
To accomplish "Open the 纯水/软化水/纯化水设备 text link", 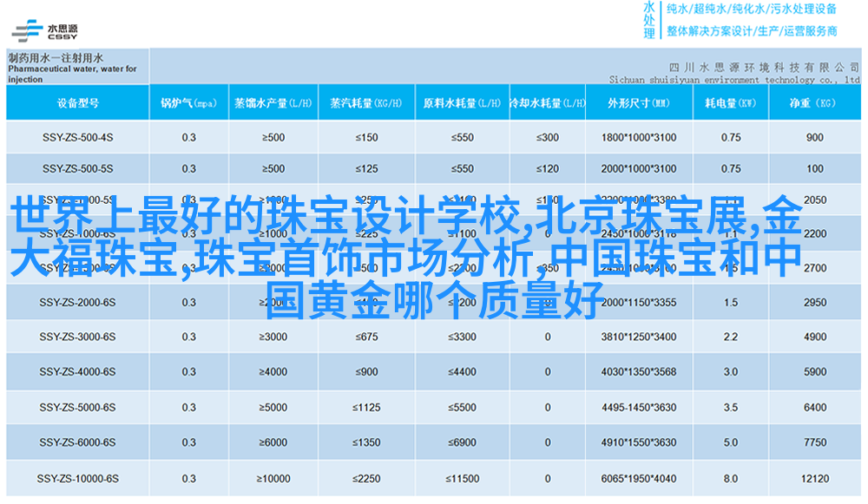I will pyautogui.click(x=751, y=10).
